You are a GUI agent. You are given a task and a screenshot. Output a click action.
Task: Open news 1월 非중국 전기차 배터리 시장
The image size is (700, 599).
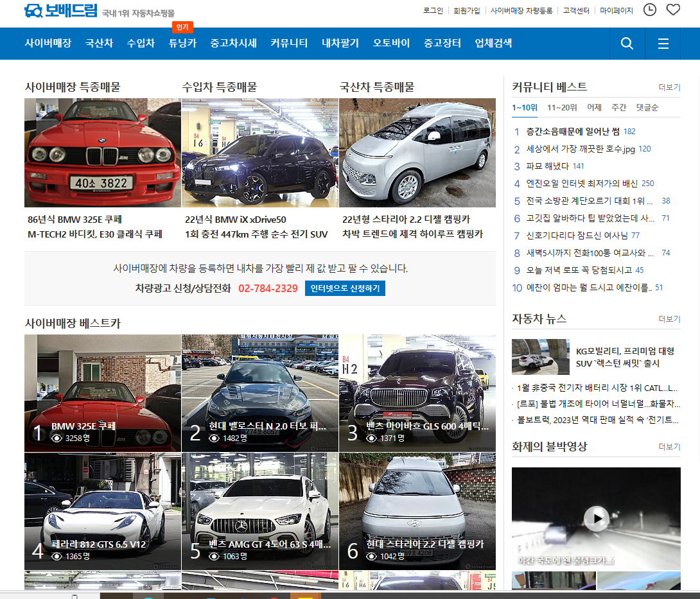(x=597, y=388)
